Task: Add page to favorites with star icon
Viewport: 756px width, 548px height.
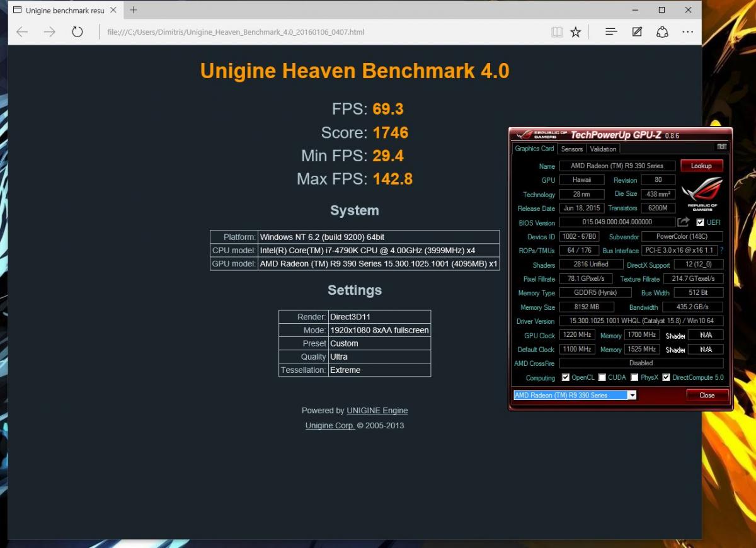Action: pos(575,32)
